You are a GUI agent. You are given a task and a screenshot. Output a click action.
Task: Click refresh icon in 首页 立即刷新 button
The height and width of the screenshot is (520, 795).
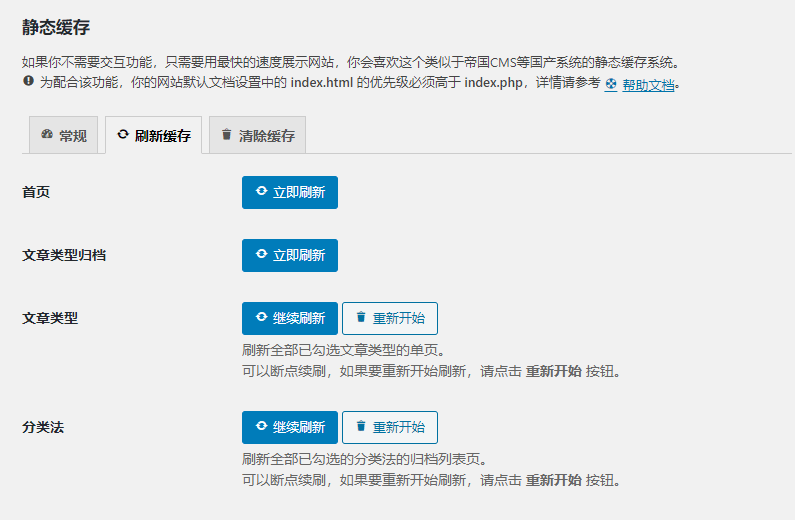tap(261, 191)
